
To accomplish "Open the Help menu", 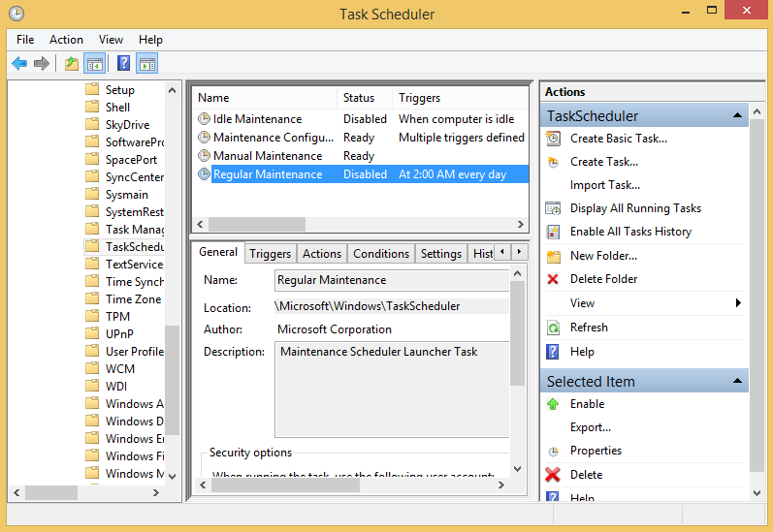I will point(150,40).
